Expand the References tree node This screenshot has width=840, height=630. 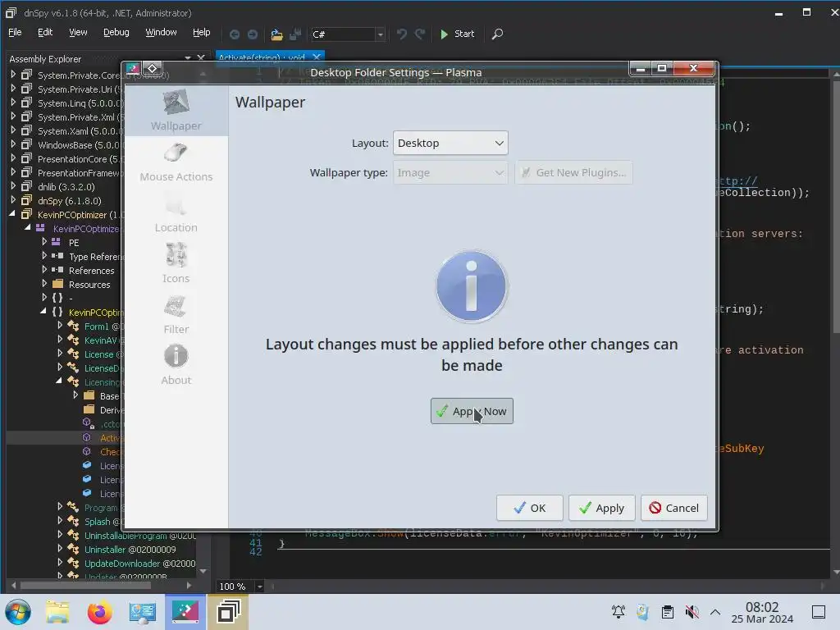(44, 270)
